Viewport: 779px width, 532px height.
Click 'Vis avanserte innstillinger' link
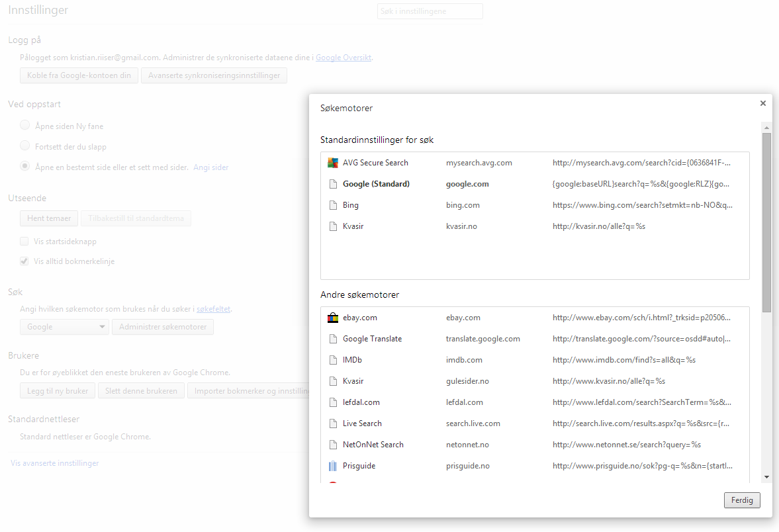pos(55,463)
